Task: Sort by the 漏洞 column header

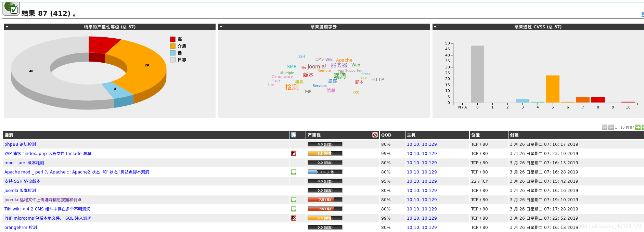Action: coord(9,135)
